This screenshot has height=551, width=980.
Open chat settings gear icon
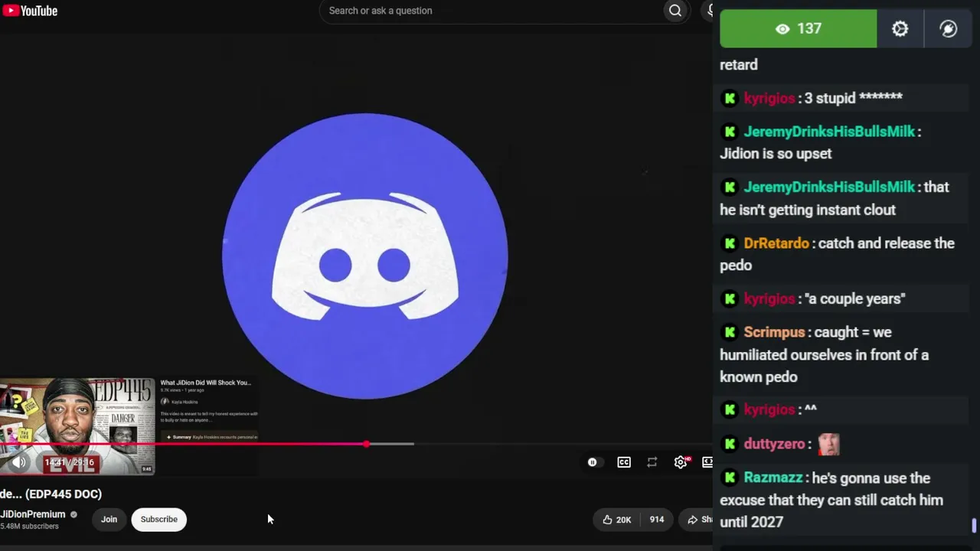900,29
